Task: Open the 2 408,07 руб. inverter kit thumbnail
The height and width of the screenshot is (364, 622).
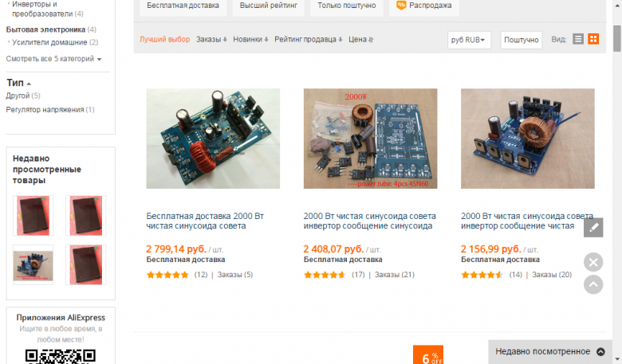Action: [371, 139]
